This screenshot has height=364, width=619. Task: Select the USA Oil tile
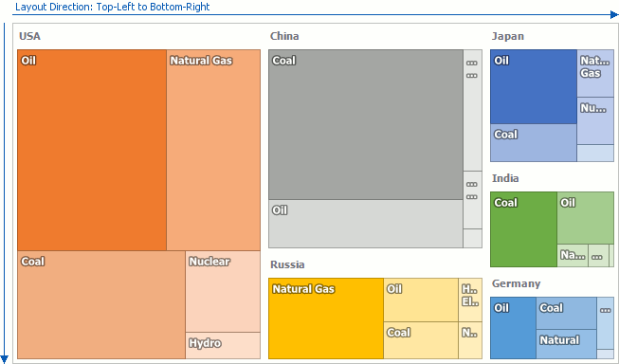point(92,150)
